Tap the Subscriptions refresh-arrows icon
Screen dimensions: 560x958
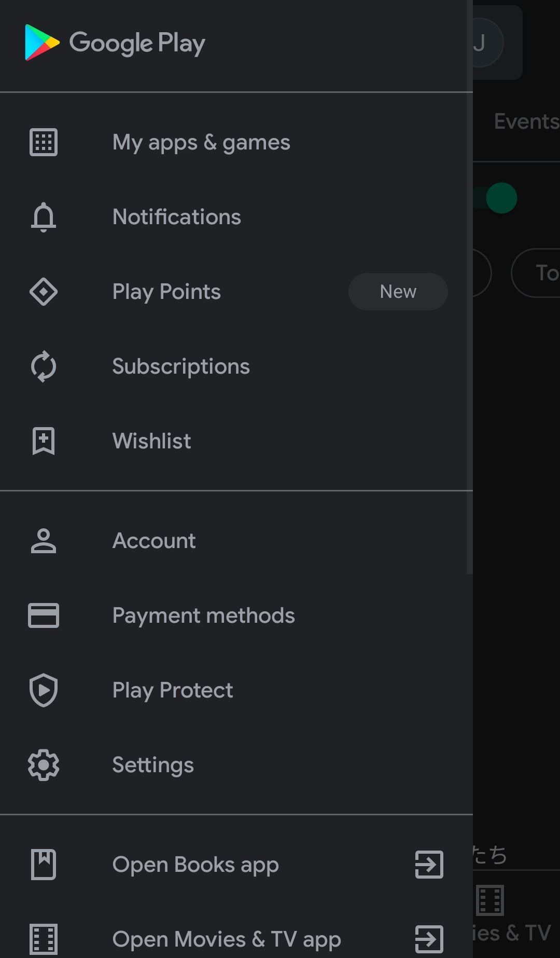[44, 366]
